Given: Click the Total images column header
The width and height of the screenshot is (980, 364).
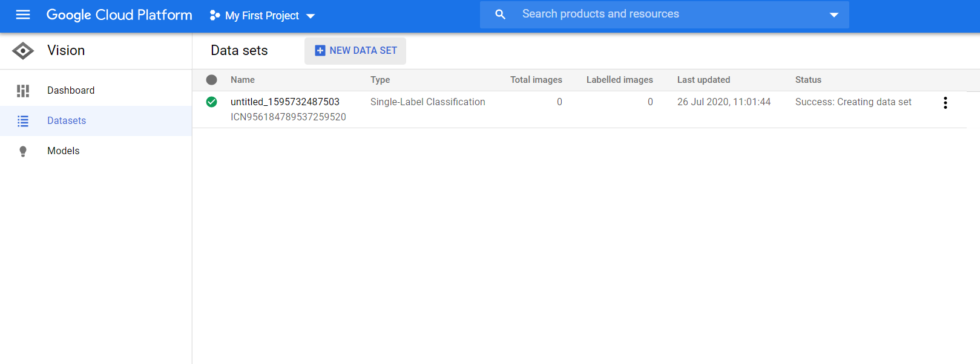Looking at the screenshot, I should point(536,80).
